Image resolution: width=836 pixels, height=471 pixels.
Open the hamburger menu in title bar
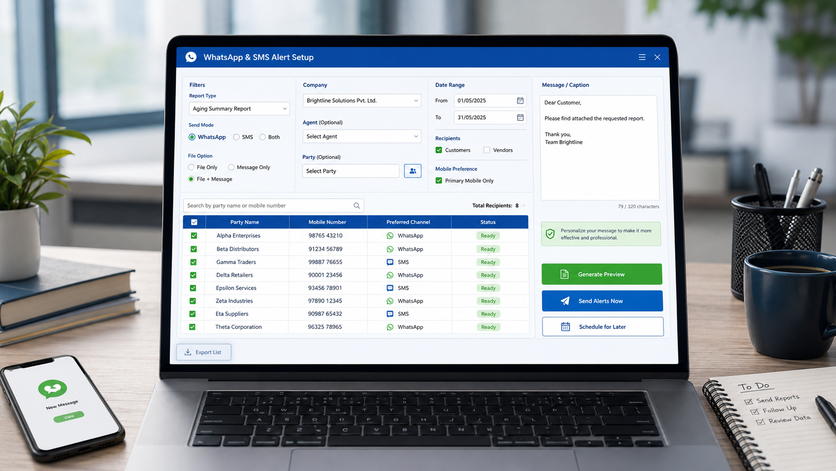(642, 57)
